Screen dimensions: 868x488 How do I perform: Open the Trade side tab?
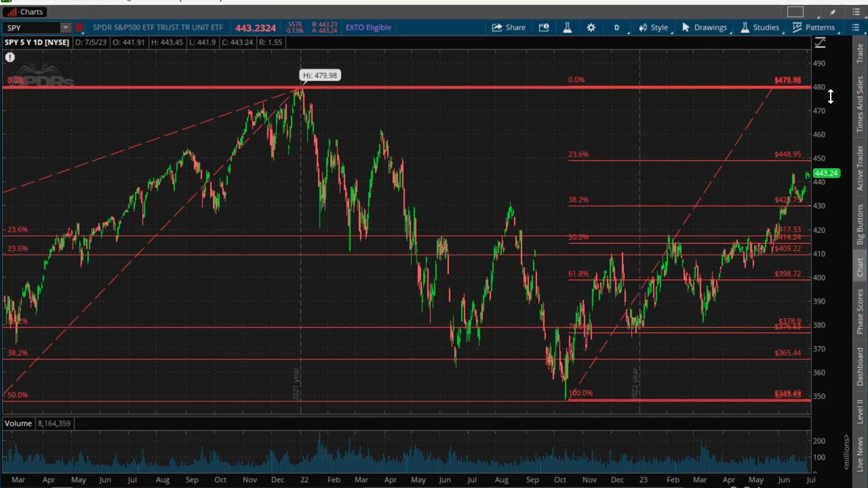point(860,53)
